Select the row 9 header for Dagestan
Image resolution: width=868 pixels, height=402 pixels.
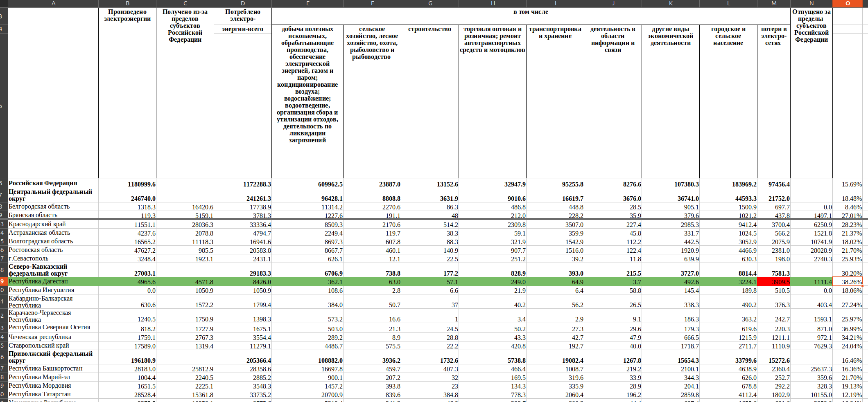click(3, 281)
